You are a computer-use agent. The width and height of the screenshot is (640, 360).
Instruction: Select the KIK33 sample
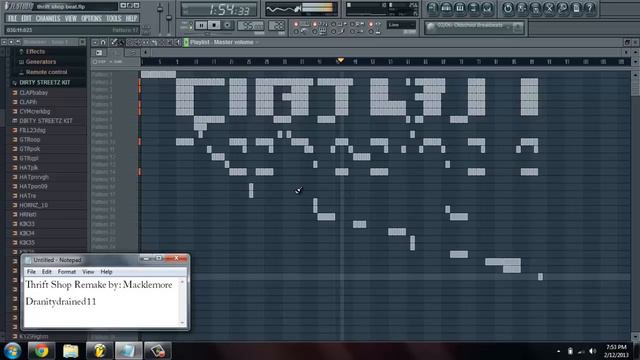pos(27,224)
